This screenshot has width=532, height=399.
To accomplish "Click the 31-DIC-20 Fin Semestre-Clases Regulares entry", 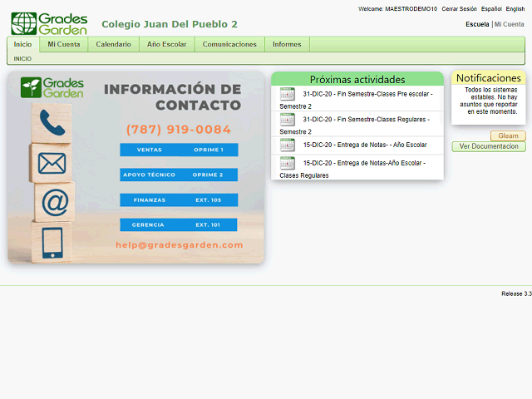I will [x=357, y=124].
